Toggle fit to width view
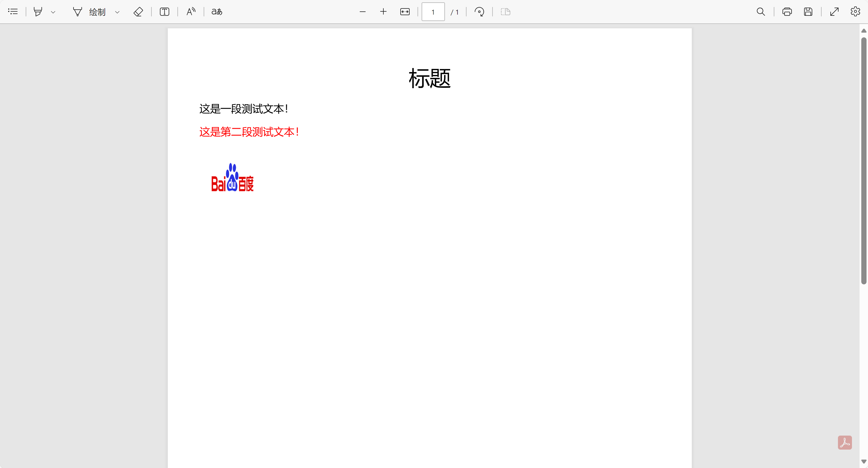The image size is (868, 468). [x=405, y=11]
